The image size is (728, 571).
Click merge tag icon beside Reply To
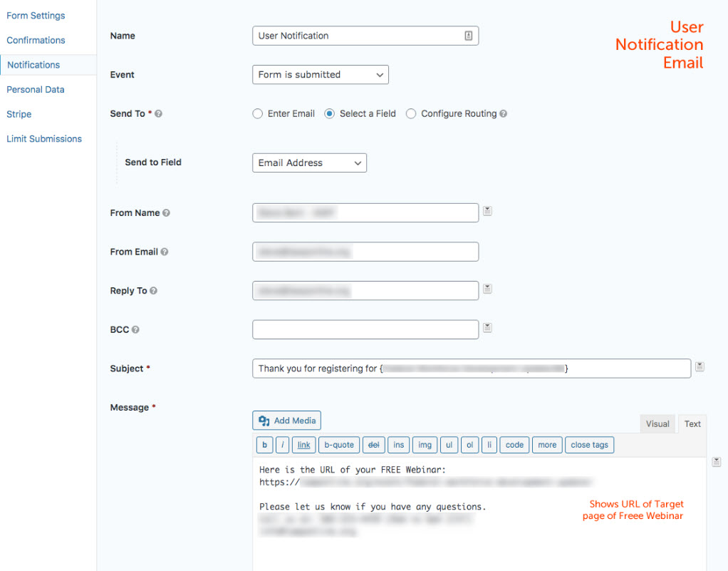(x=487, y=289)
